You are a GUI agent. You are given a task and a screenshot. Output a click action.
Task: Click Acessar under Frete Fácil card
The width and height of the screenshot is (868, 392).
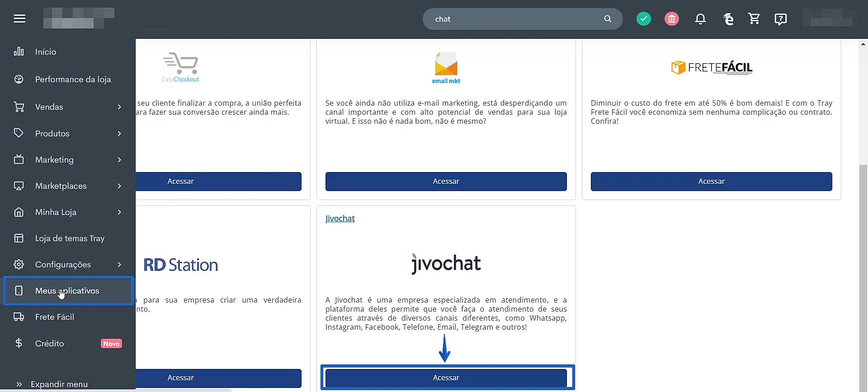click(711, 181)
